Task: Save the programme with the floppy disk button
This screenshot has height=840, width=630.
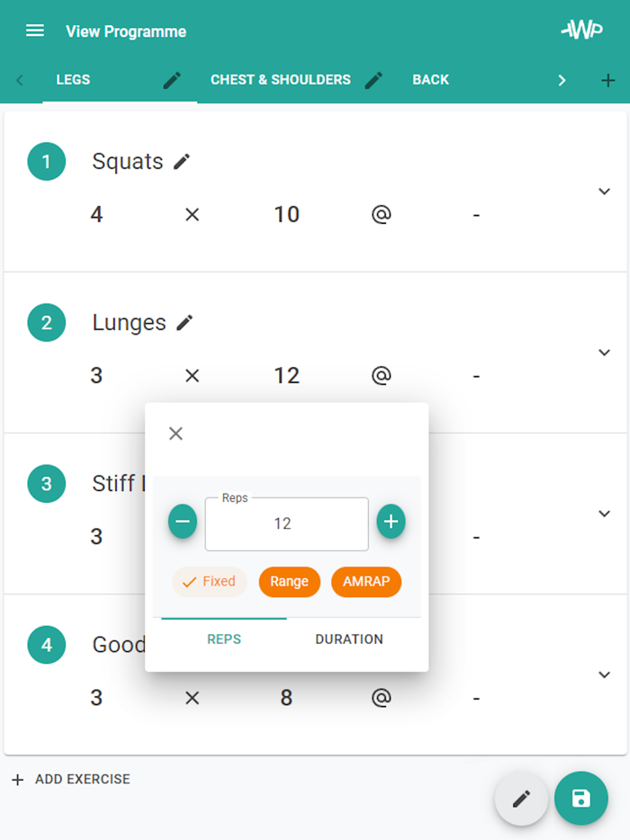Action: (581, 799)
